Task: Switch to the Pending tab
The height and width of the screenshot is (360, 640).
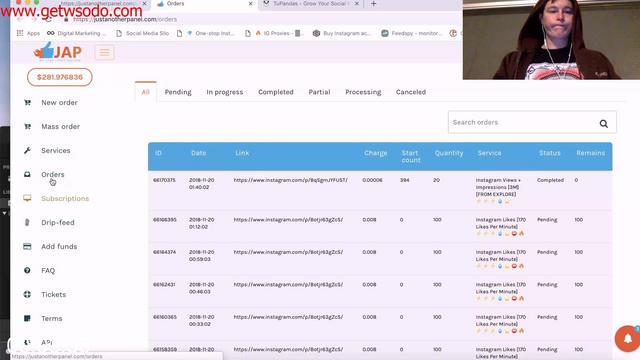Action: click(178, 92)
